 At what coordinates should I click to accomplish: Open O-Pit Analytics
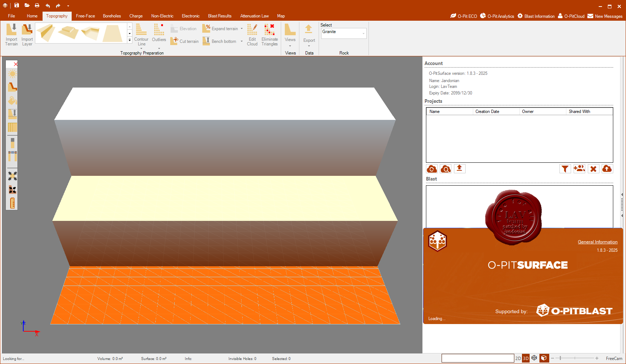497,16
